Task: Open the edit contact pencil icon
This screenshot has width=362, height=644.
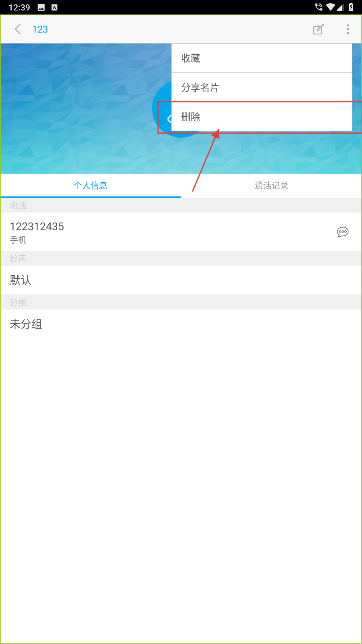Action: pos(318,29)
